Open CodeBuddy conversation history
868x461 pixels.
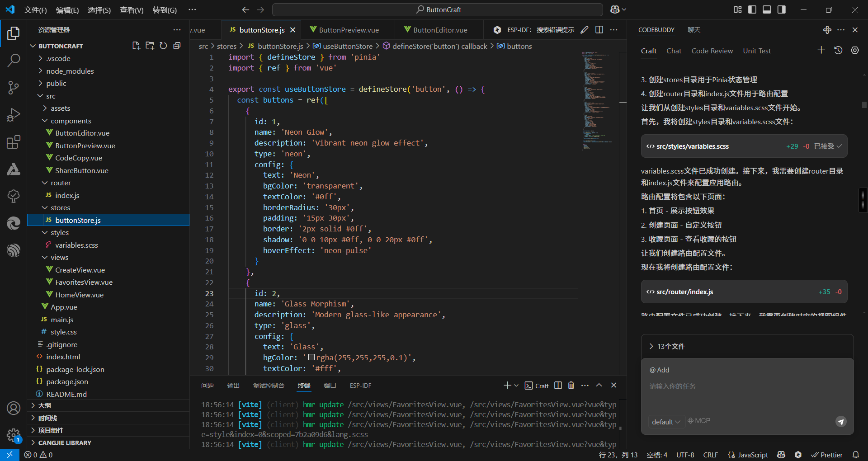tap(838, 50)
